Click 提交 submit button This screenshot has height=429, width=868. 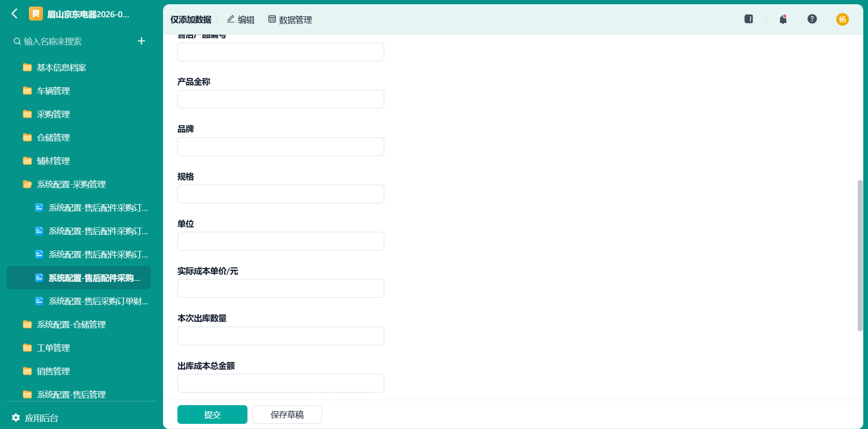212,415
